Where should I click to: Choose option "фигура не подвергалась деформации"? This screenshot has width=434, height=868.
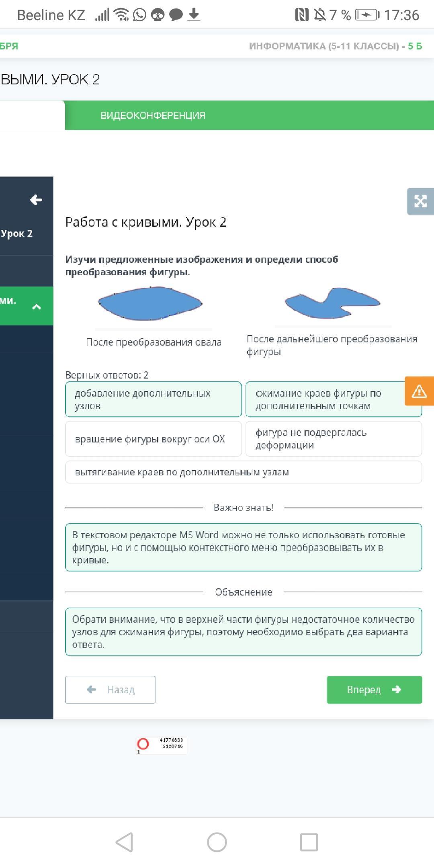[334, 439]
